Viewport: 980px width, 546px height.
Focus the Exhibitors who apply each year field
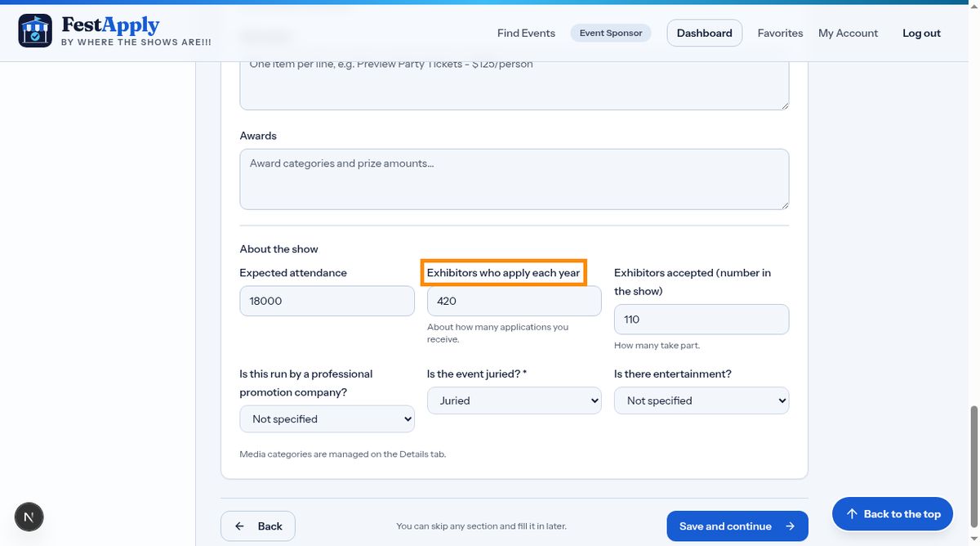pyautogui.click(x=514, y=301)
